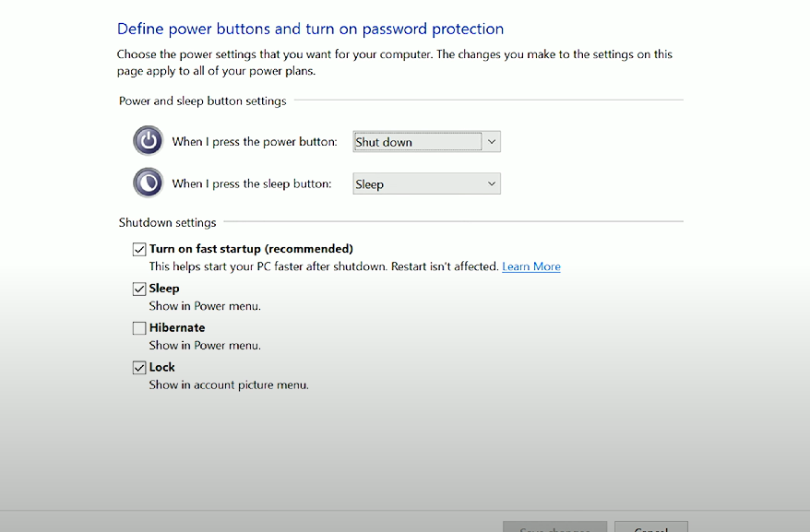810x532 pixels.
Task: Click the crescent moon sleep button icon
Action: coord(149,183)
